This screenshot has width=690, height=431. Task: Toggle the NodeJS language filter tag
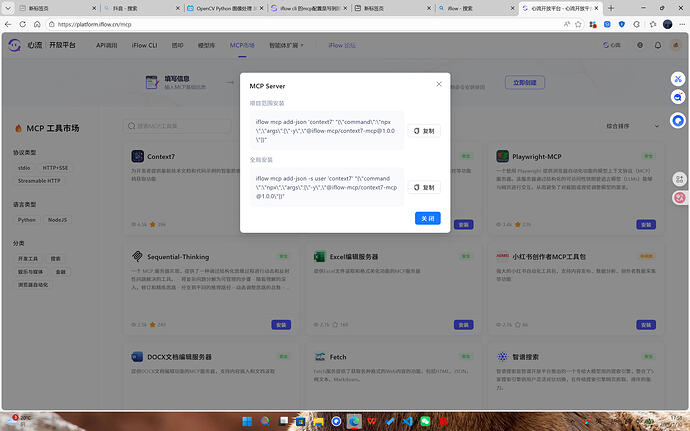58,220
